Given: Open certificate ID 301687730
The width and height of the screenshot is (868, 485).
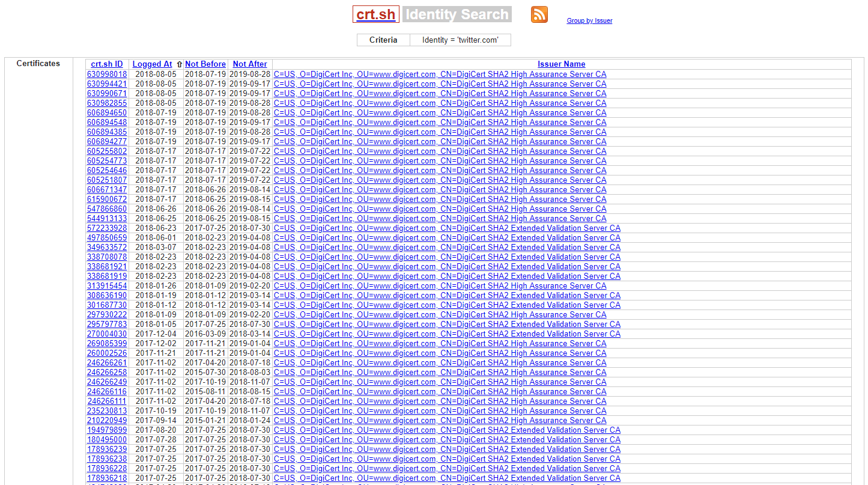Looking at the screenshot, I should click(107, 305).
